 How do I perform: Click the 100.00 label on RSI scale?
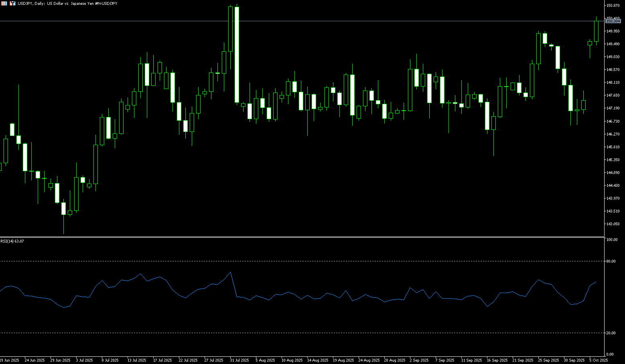612,240
